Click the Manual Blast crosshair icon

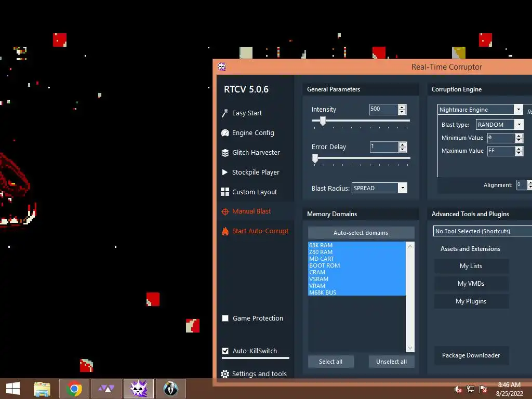(225, 212)
